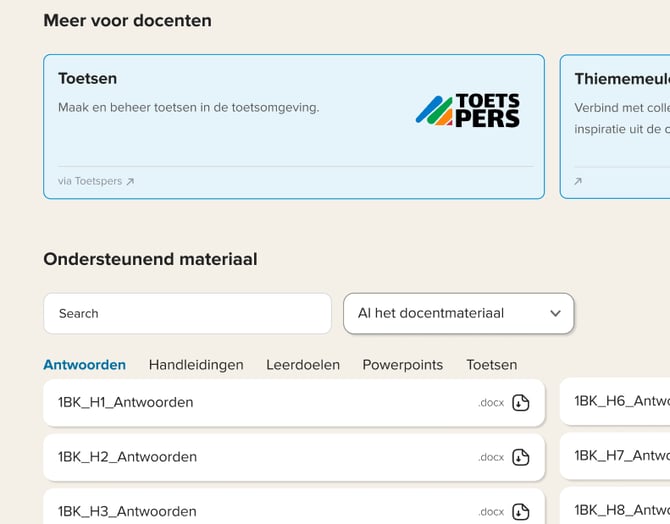
Task: Open the Toetsen card title
Action: (88, 79)
